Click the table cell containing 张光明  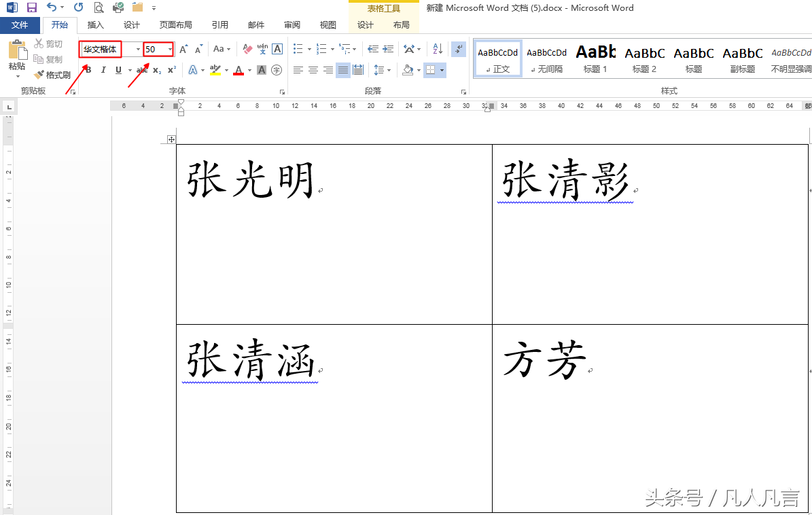coord(334,234)
